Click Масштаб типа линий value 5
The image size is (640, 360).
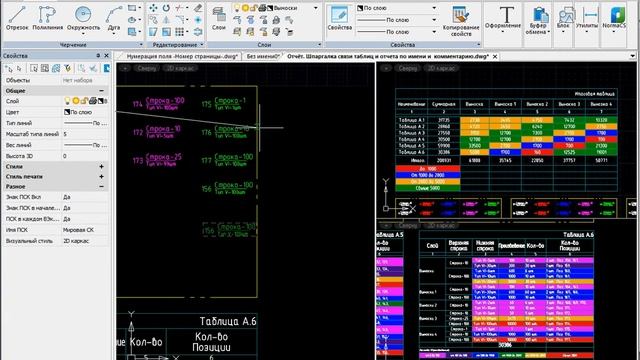coord(85,134)
